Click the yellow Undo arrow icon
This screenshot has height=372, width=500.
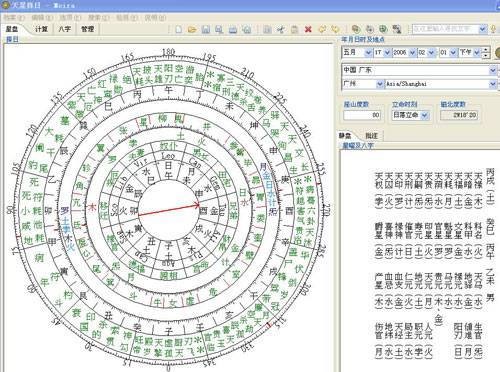pos(322,29)
